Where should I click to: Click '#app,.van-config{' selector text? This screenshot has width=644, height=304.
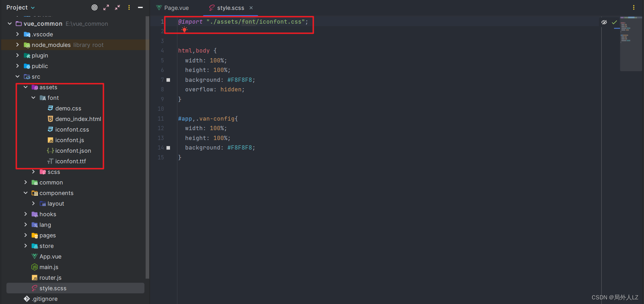point(208,119)
